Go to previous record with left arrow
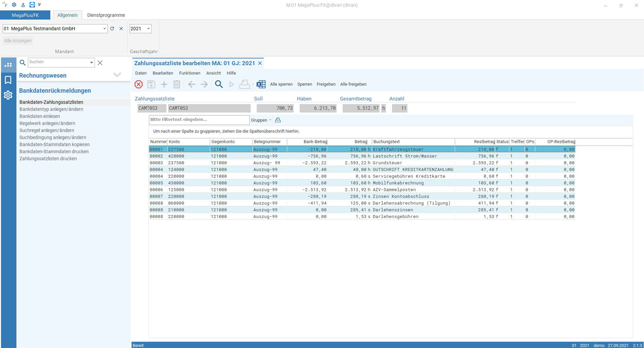644x348 pixels. (x=192, y=85)
